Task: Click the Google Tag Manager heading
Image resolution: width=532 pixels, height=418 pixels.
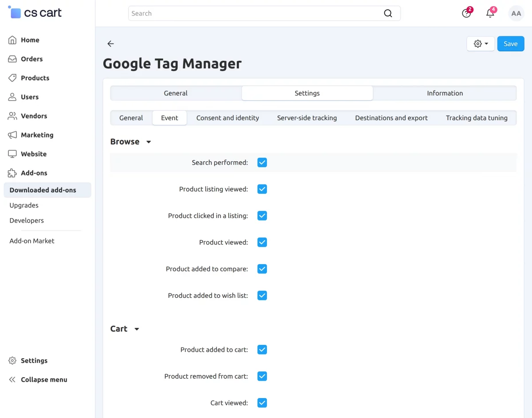Action: pos(172,63)
